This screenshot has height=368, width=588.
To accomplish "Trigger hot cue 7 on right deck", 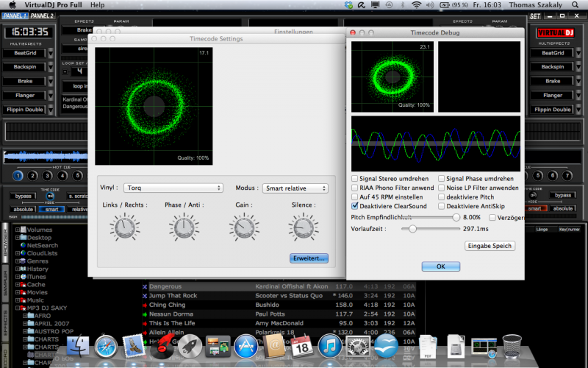I will click(567, 175).
